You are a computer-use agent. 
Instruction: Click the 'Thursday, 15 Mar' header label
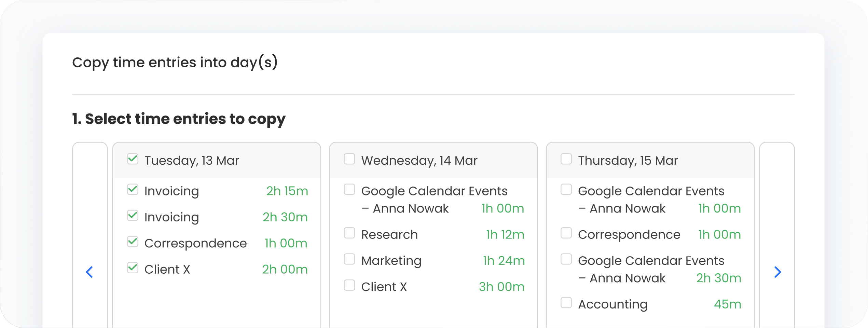pyautogui.click(x=628, y=161)
